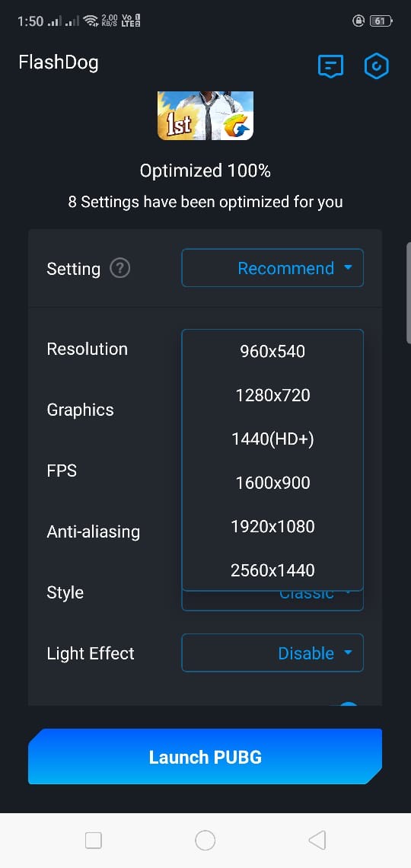Pick 2560x1440 resolution
This screenshot has width=411, height=868.
[272, 570]
